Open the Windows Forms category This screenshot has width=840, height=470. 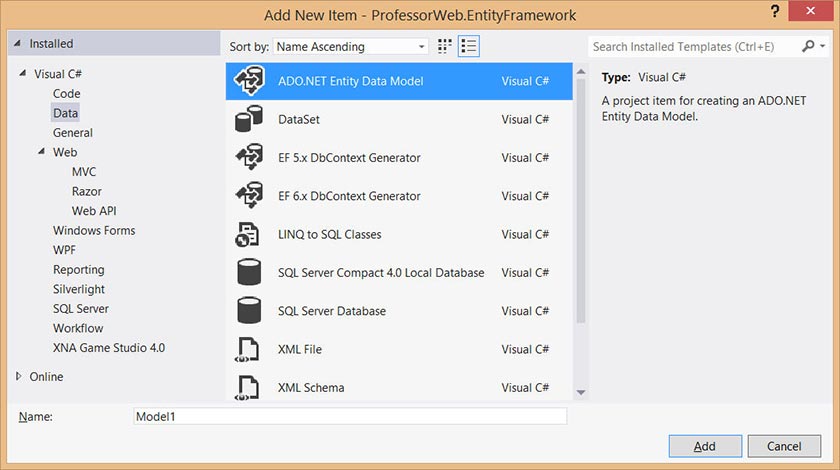tap(94, 231)
